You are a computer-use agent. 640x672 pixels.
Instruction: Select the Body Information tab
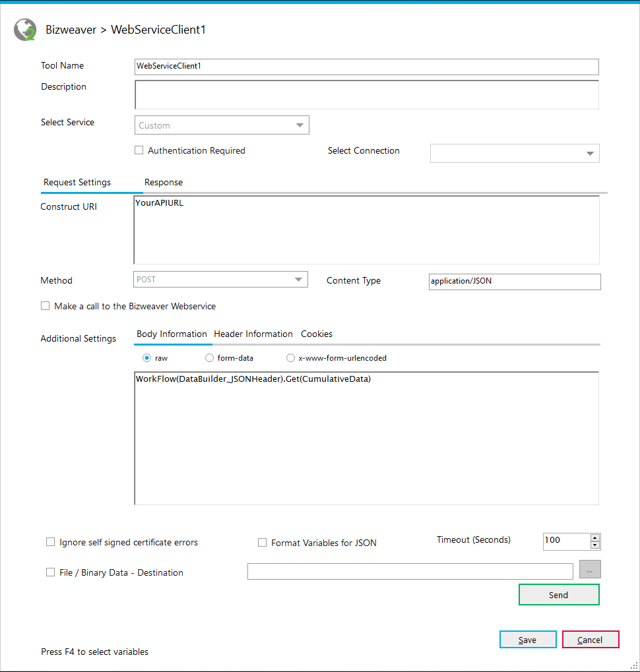(172, 334)
